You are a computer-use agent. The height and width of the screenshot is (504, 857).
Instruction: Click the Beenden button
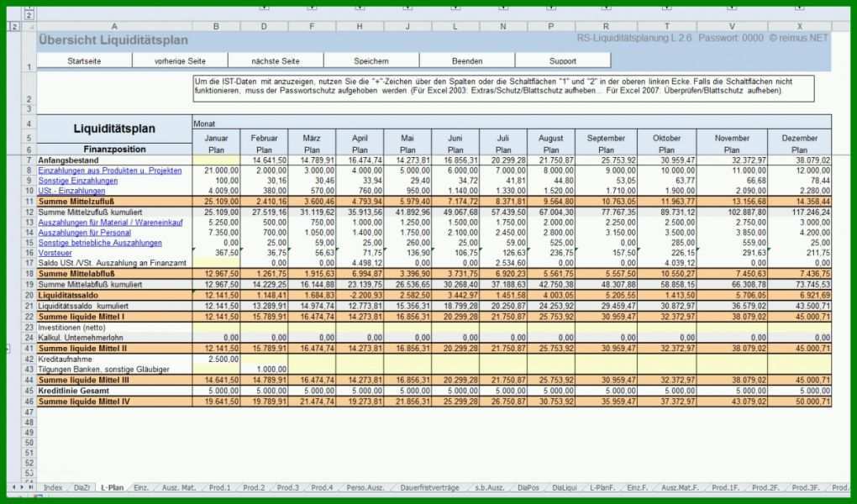(467, 60)
